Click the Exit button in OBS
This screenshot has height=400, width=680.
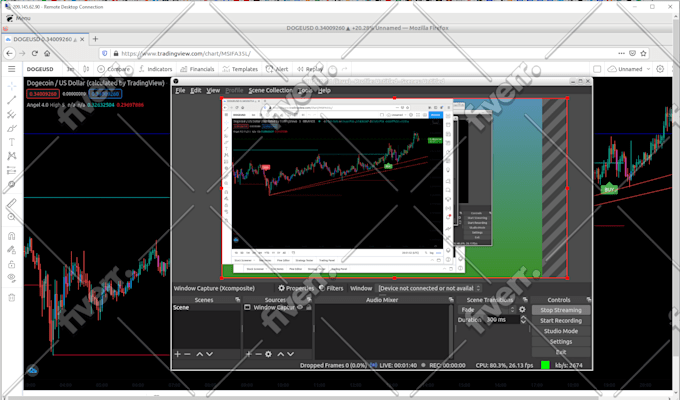561,352
